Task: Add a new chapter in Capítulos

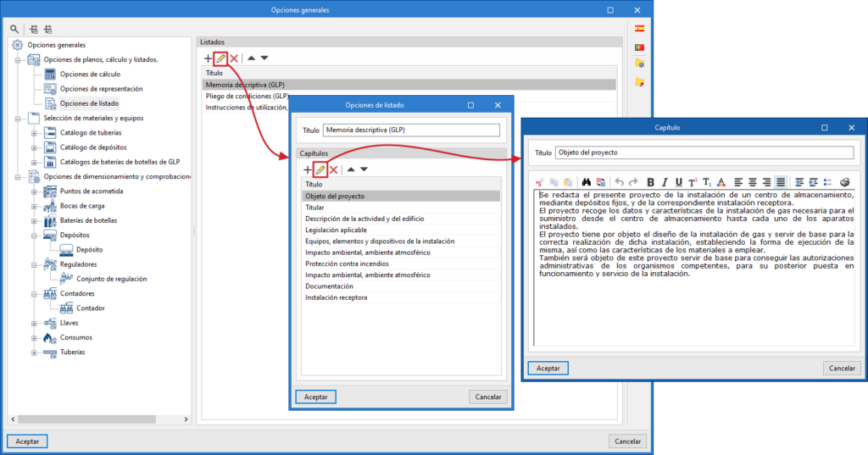Action: tap(307, 170)
